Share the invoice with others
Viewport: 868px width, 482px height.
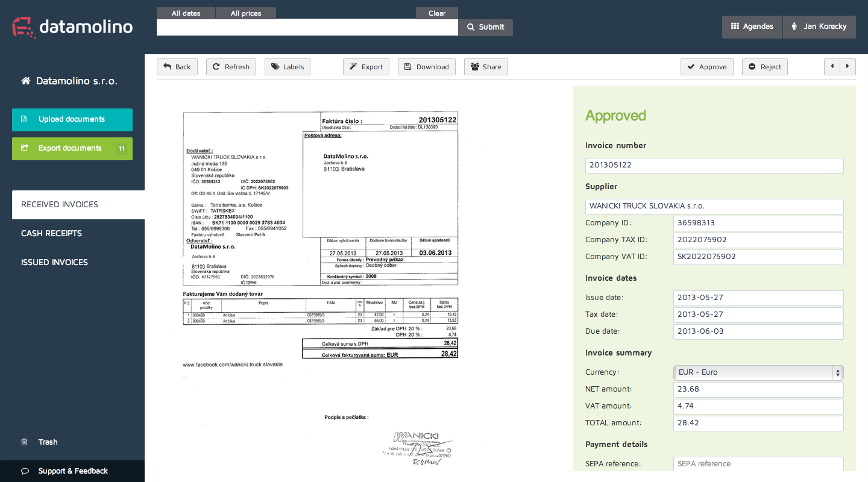click(x=486, y=67)
